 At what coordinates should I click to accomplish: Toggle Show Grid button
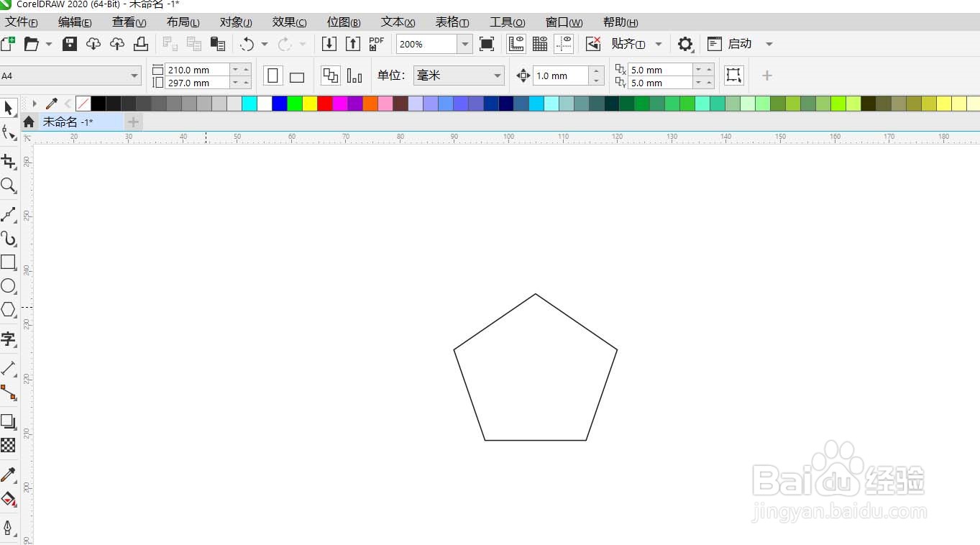pos(540,44)
